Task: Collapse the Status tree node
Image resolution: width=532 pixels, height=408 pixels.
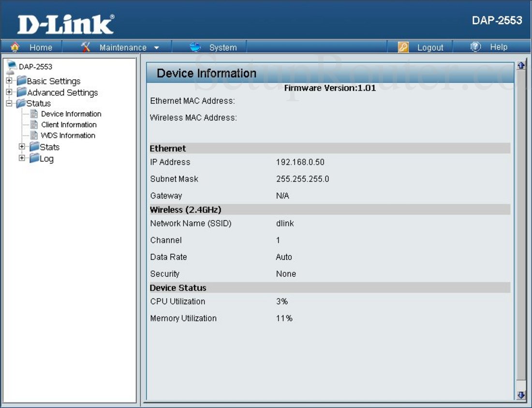Action: point(9,103)
